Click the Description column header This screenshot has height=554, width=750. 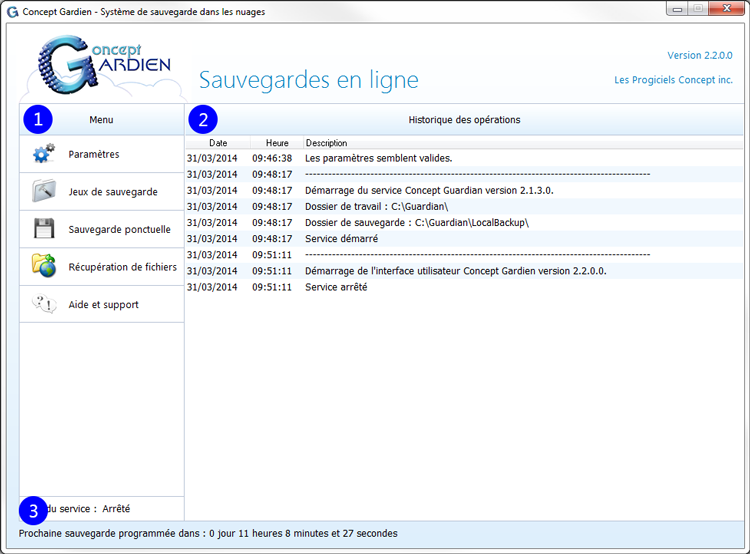click(x=326, y=143)
